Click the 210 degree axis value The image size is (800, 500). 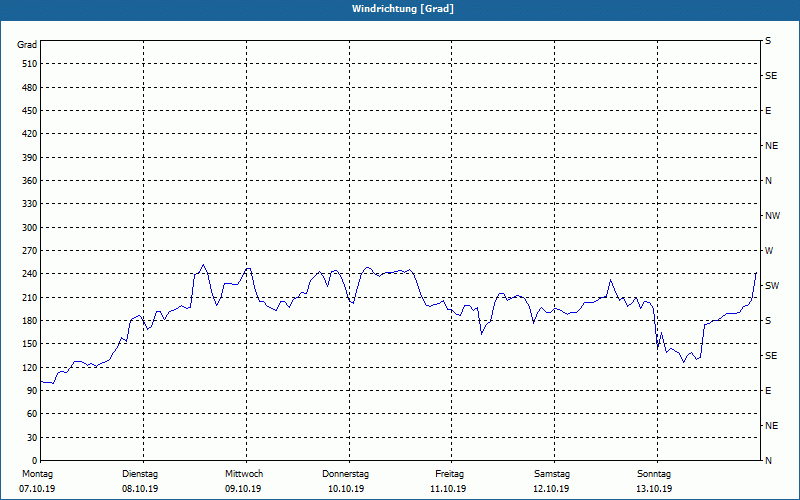(x=30, y=297)
